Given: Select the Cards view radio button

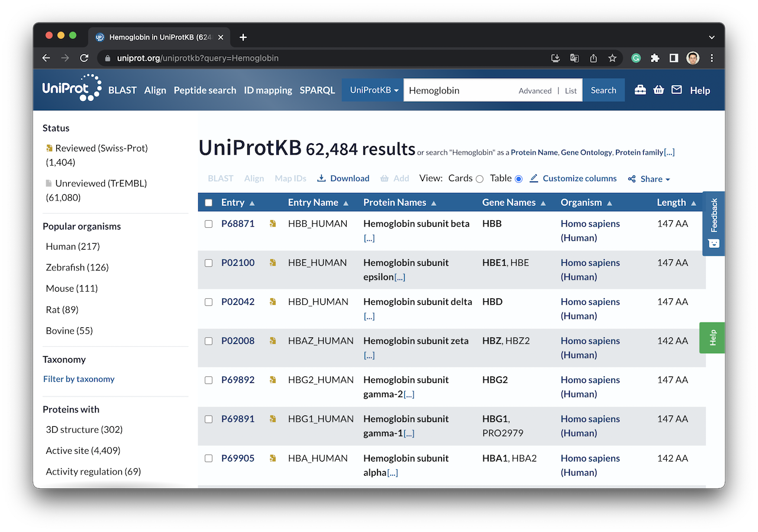Looking at the screenshot, I should coord(479,179).
